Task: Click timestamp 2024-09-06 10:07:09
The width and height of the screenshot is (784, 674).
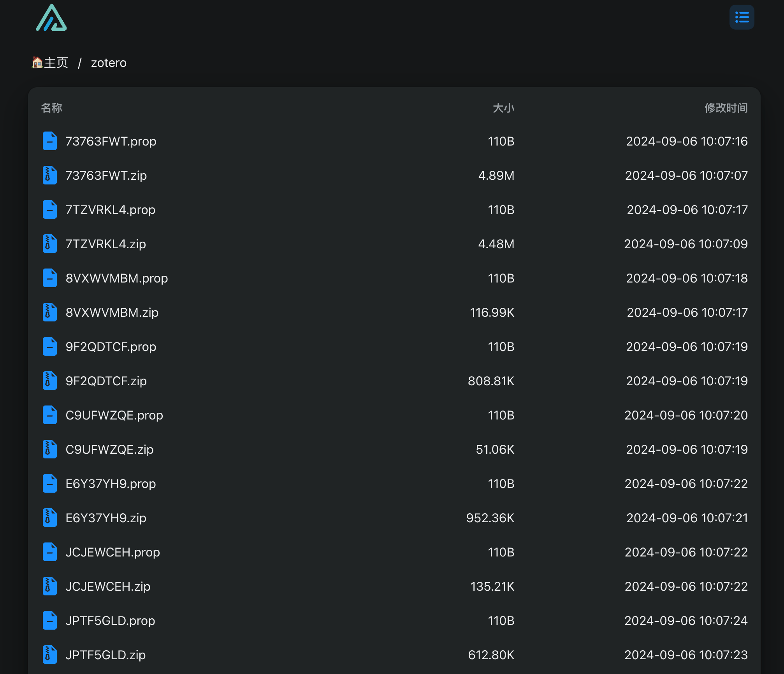Action: (x=686, y=244)
